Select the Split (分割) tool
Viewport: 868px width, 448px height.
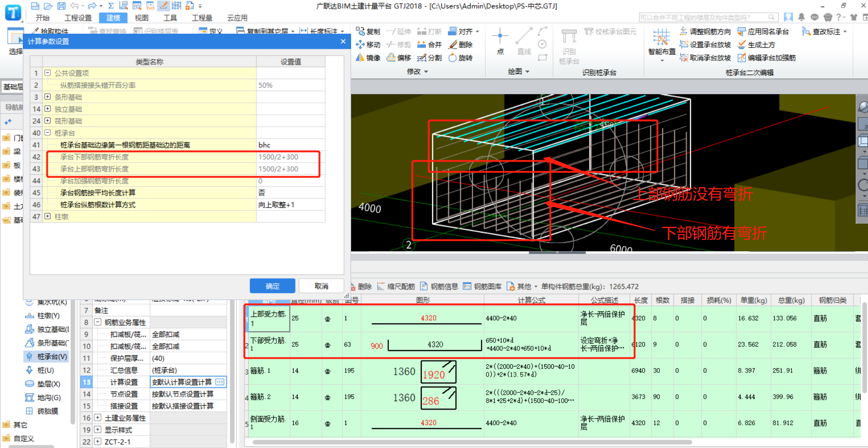tap(429, 58)
